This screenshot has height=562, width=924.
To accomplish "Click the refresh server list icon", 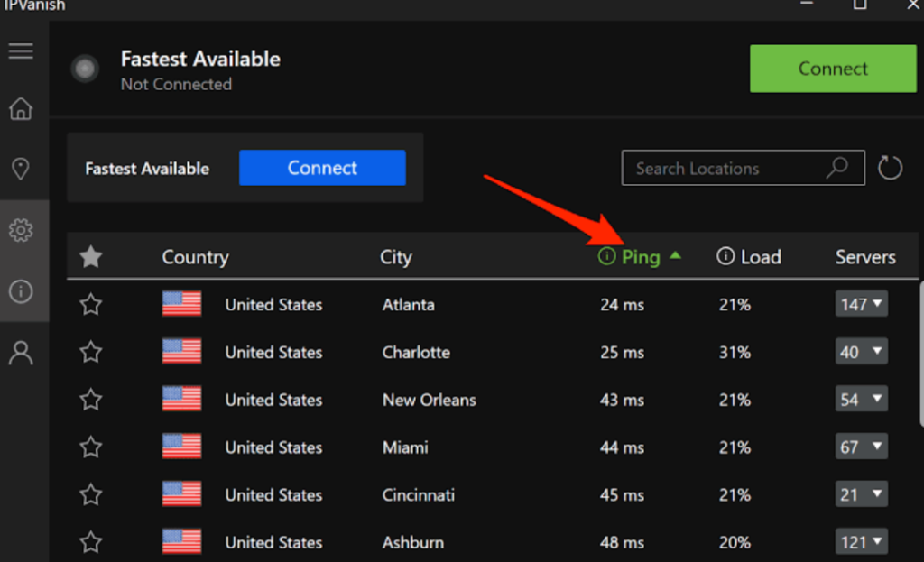I will pos(890,168).
